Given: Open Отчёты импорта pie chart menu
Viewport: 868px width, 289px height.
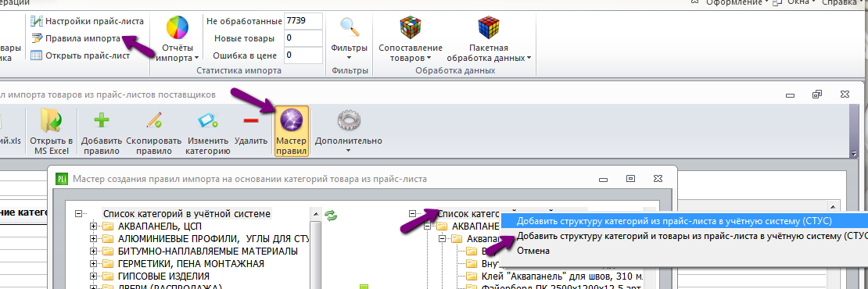Looking at the screenshot, I should pyautogui.click(x=178, y=39).
